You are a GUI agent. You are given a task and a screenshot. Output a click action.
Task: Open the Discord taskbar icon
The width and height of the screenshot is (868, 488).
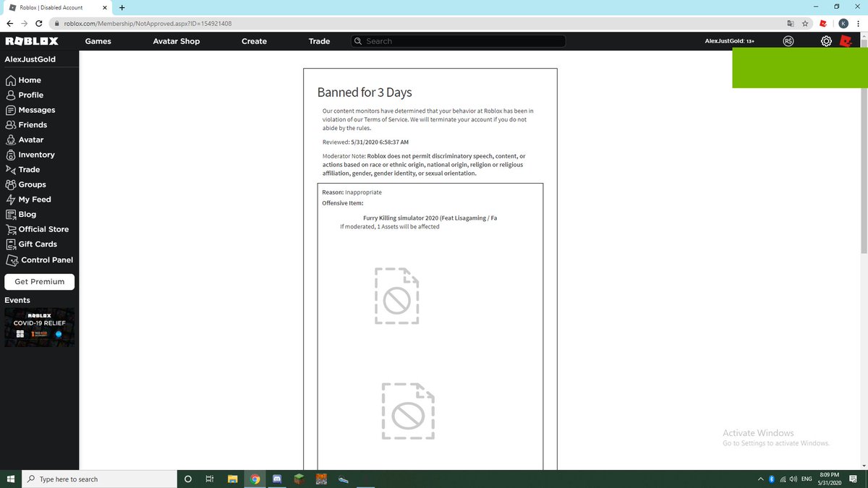(276, 479)
